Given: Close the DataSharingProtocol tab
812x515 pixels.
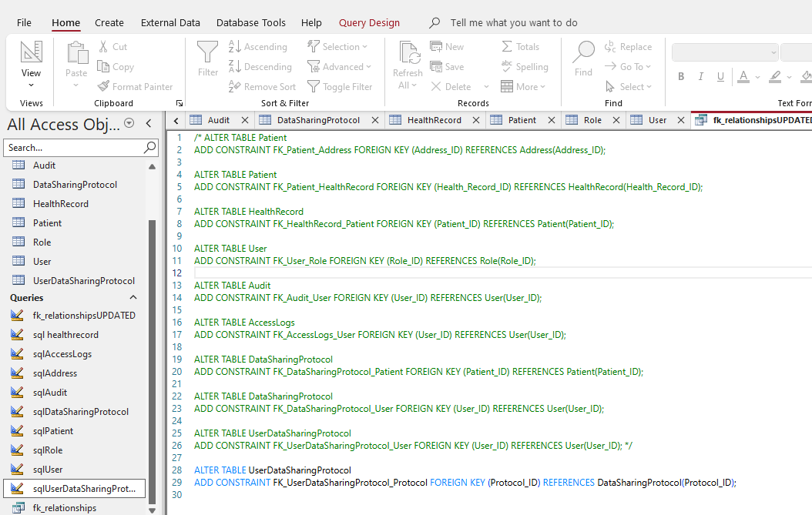Looking at the screenshot, I should pos(375,120).
